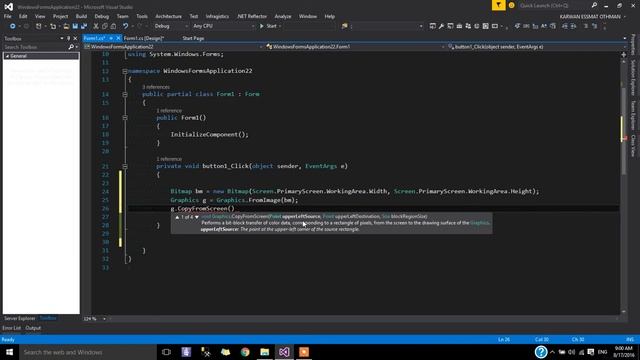The image size is (640, 360).
Task: Click the Navigate Backward toolbar icon
Action: [x=13, y=26]
